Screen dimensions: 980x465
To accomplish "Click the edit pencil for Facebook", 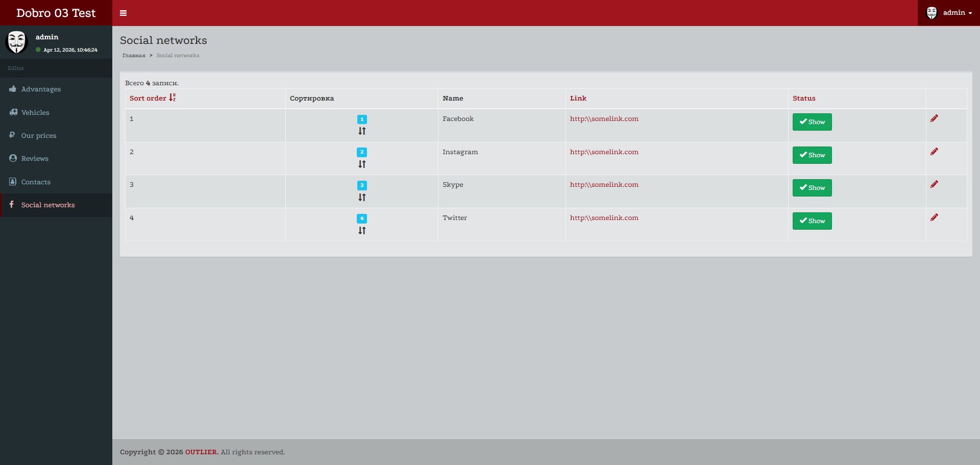I will pyautogui.click(x=934, y=118).
